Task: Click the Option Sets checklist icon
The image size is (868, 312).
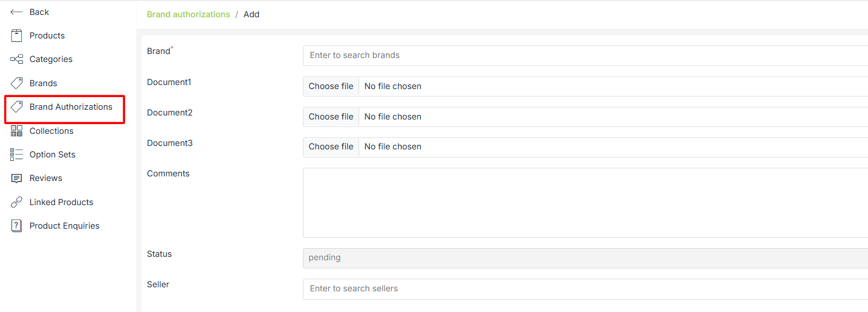Action: [x=17, y=155]
